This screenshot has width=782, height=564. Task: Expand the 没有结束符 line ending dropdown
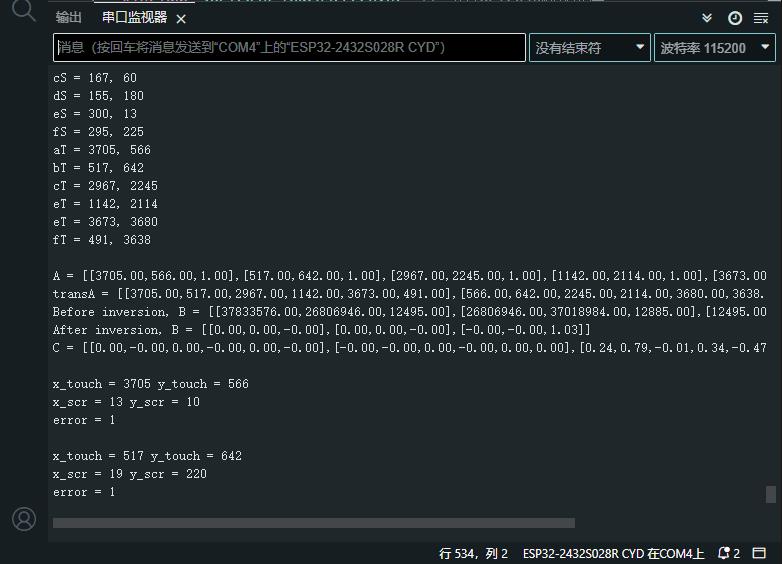[x=589, y=48]
